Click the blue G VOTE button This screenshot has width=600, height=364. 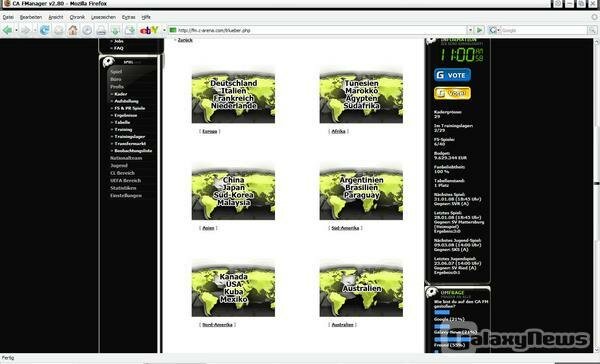[x=452, y=75]
